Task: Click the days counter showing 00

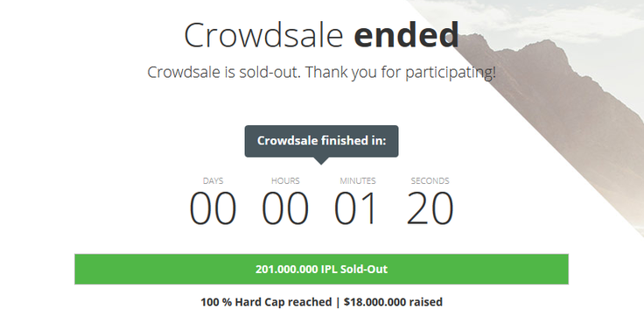Action: coord(213,209)
